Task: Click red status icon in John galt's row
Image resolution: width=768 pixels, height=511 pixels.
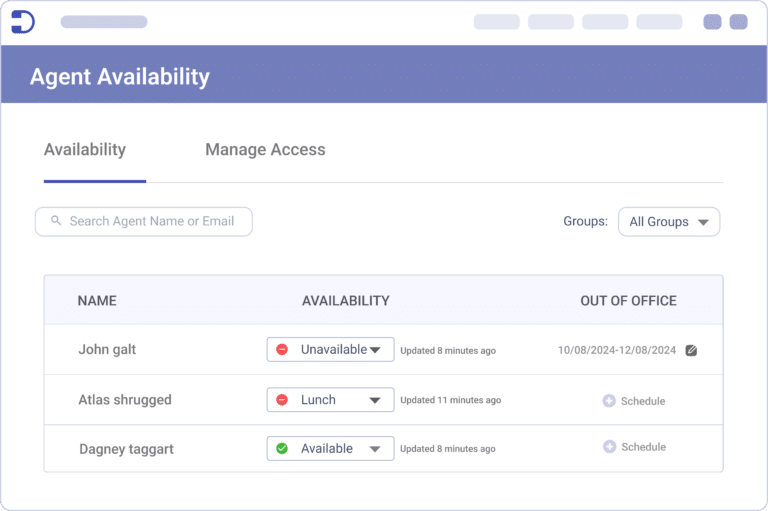Action: (282, 350)
